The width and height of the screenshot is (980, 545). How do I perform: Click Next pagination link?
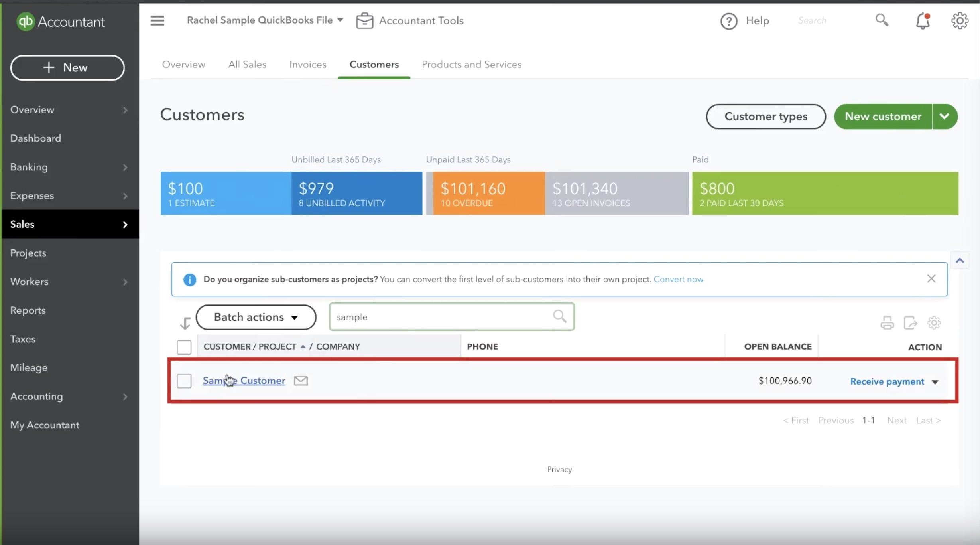[897, 421]
